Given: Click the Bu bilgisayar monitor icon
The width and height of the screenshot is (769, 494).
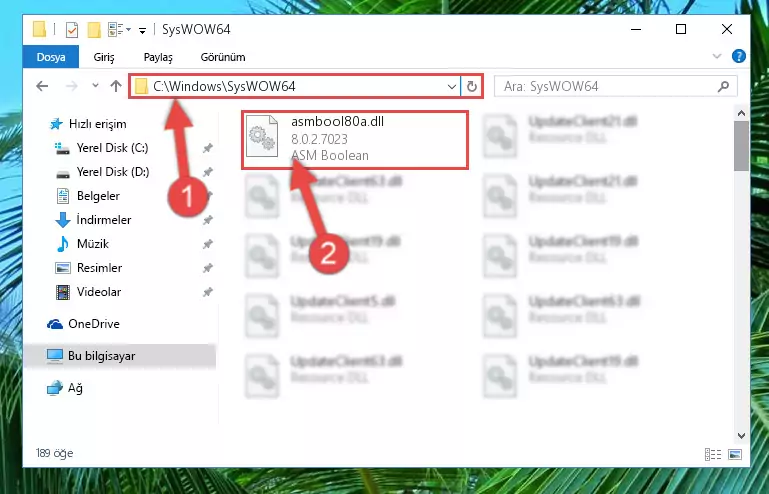Looking at the screenshot, I should (x=55, y=356).
